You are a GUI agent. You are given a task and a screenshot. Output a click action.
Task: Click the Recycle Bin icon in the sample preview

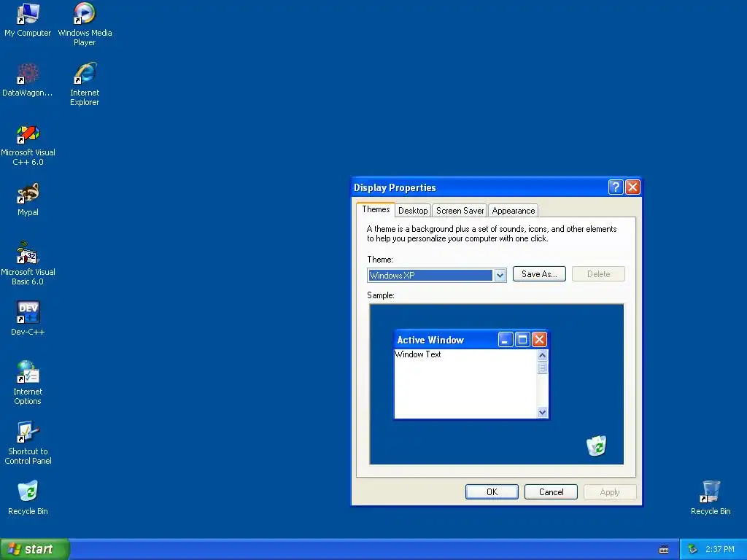pos(597,446)
